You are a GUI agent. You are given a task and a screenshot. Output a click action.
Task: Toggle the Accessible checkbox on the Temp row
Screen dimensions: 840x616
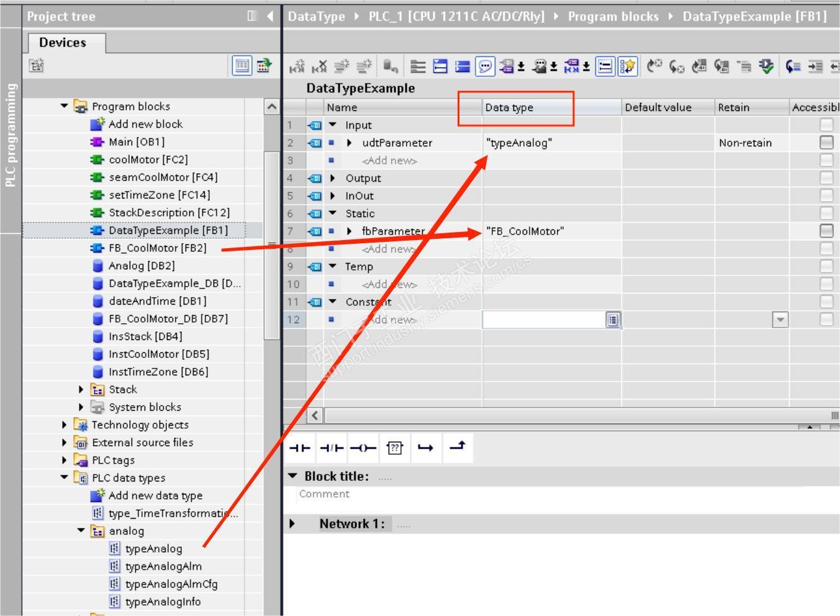[x=826, y=267]
